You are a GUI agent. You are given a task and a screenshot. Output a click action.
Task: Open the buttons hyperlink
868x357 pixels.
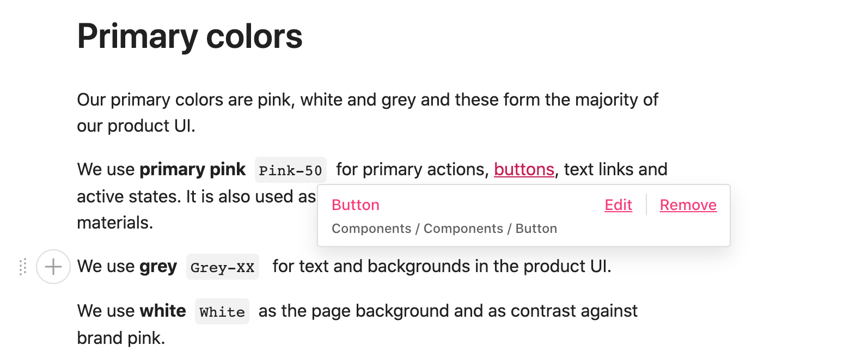(x=524, y=169)
